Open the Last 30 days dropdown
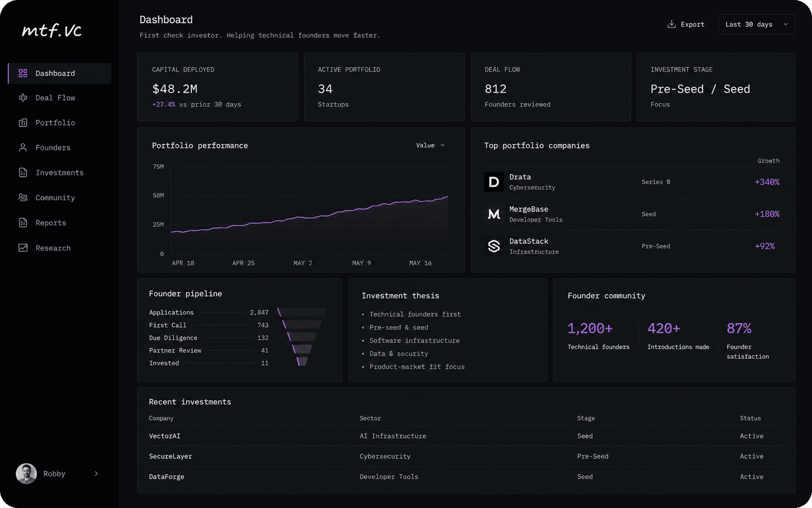The width and height of the screenshot is (812, 508). coord(757,24)
